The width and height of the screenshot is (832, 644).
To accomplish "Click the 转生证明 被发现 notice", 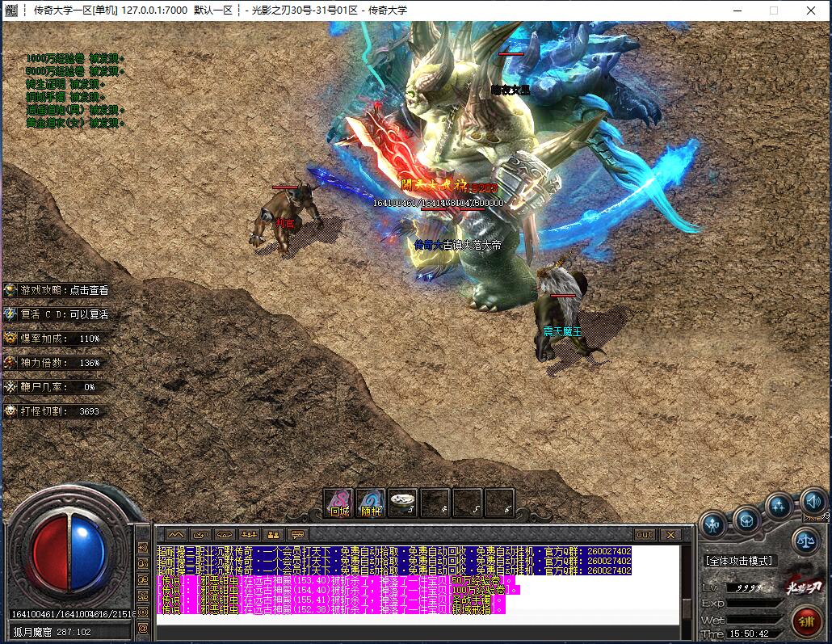I will [x=65, y=84].
